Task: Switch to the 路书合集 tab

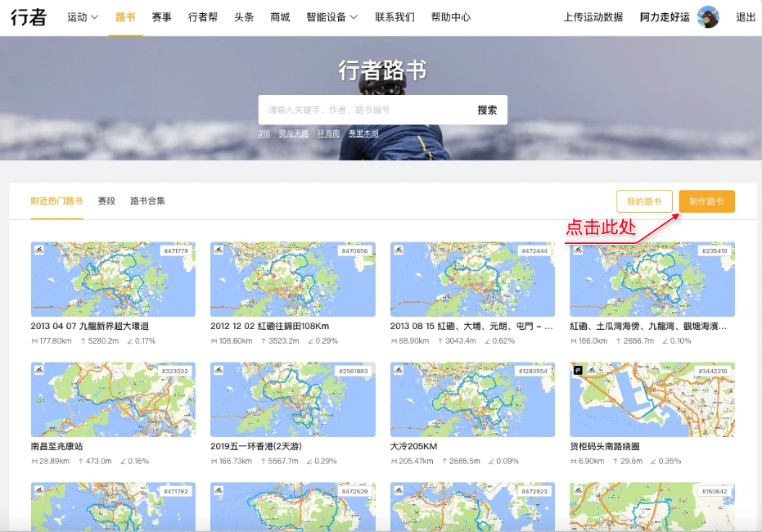Action: tap(147, 201)
